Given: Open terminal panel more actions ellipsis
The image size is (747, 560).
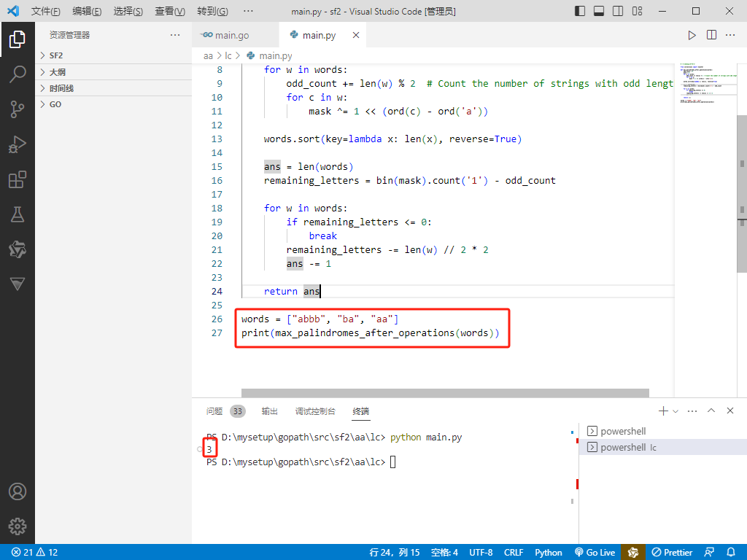Looking at the screenshot, I should pyautogui.click(x=692, y=411).
